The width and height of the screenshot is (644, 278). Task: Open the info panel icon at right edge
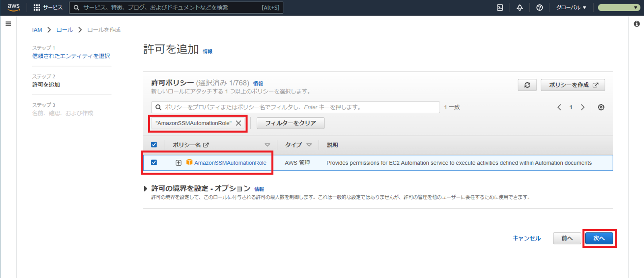tap(637, 24)
